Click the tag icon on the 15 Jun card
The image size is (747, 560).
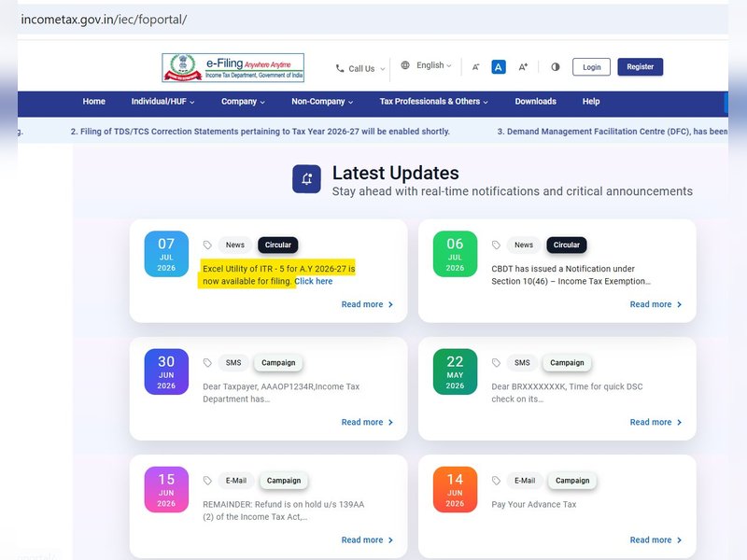(x=207, y=481)
